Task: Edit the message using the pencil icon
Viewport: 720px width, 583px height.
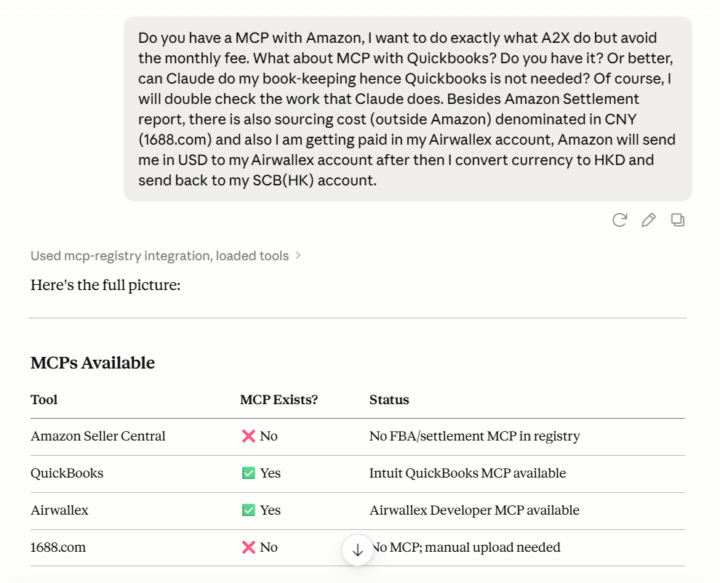Action: click(x=648, y=220)
